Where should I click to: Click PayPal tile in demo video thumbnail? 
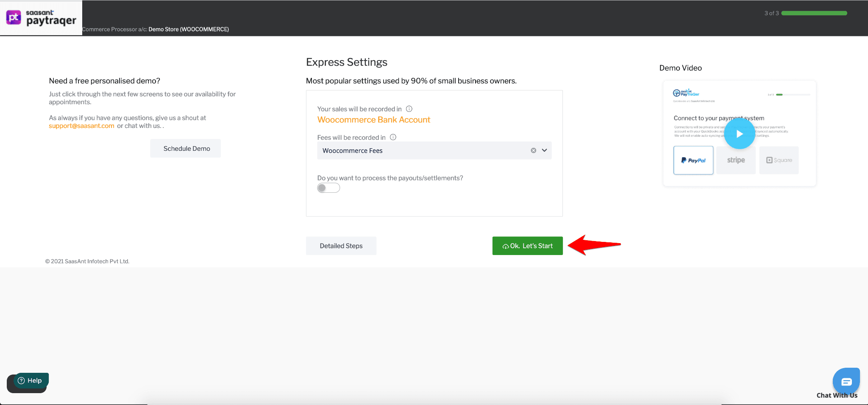pyautogui.click(x=693, y=160)
